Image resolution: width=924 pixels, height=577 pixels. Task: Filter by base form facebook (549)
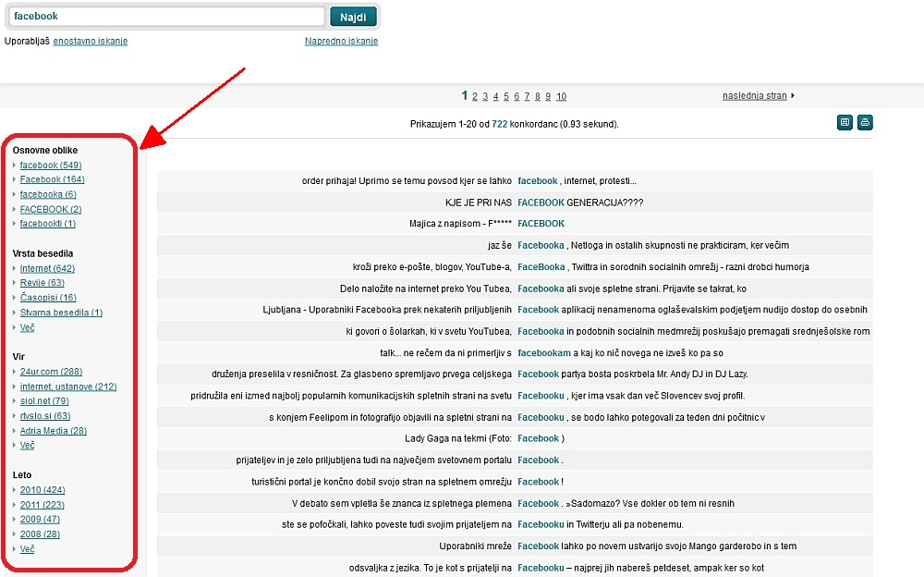(51, 166)
